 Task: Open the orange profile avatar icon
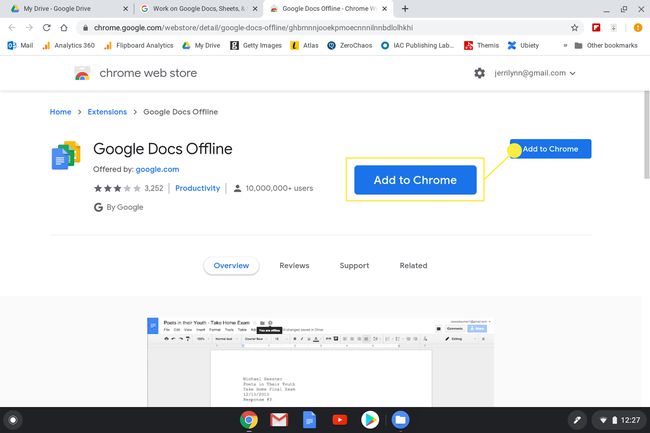(x=638, y=28)
